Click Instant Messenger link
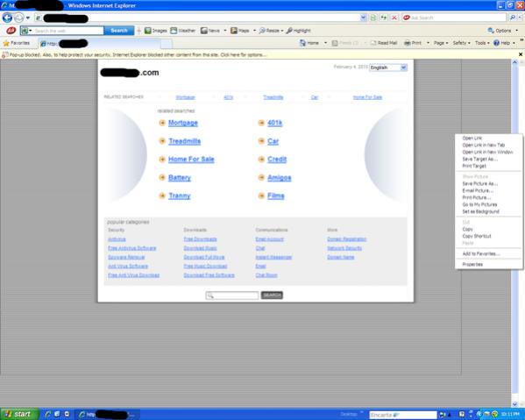Viewport: 525px width, 420px height. click(273, 257)
